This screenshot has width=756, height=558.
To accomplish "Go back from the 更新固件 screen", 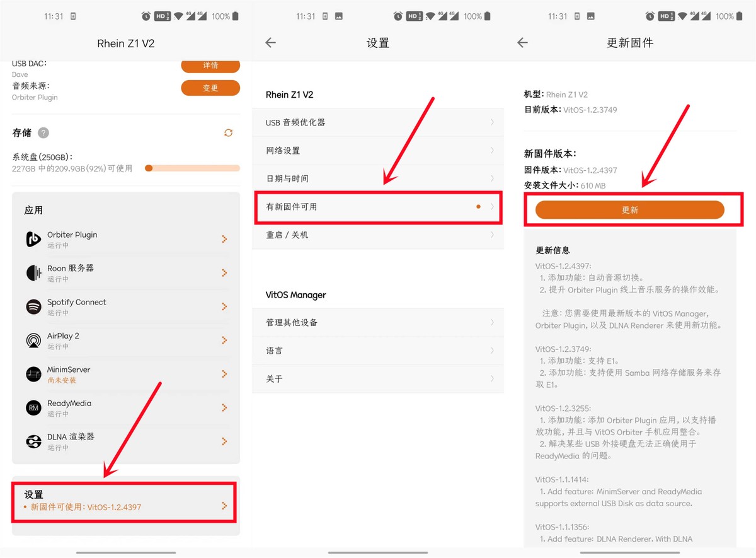I will (522, 43).
